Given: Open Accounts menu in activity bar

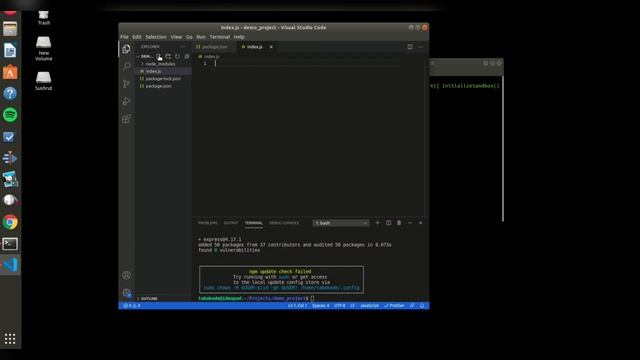Looking at the screenshot, I should tap(127, 275).
